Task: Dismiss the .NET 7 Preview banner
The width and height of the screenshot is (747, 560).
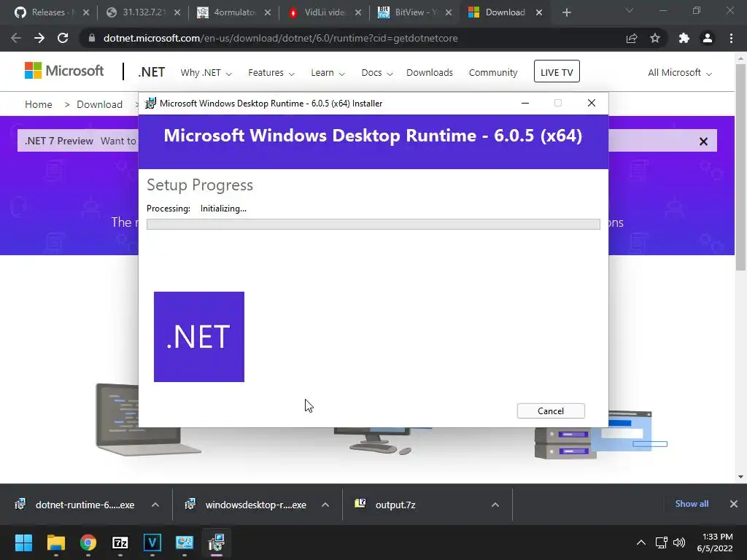Action: click(703, 141)
